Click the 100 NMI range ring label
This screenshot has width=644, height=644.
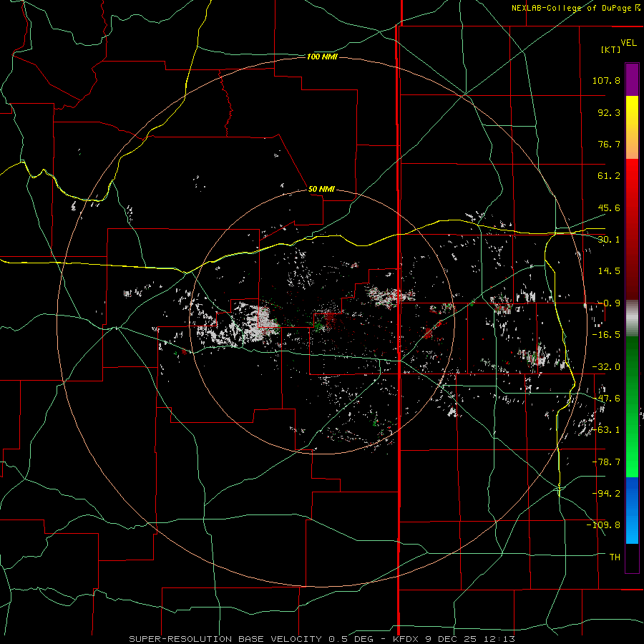pos(322,57)
